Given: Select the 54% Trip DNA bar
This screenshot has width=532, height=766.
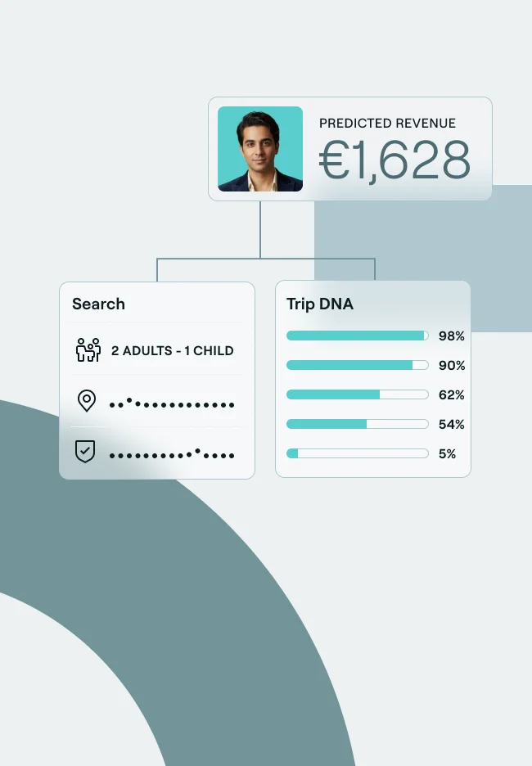Looking at the screenshot, I should click(358, 424).
